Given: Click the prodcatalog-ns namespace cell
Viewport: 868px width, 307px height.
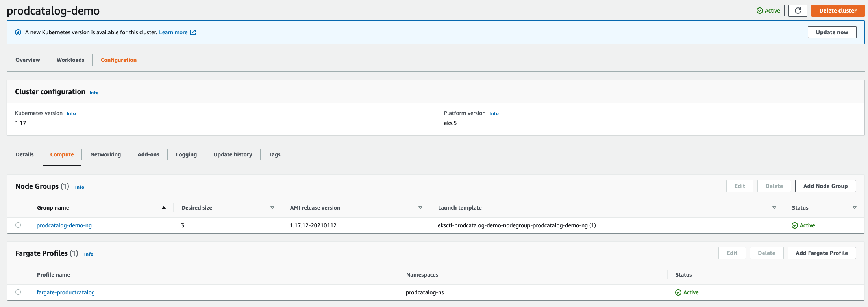Looking at the screenshot, I should click(425, 292).
